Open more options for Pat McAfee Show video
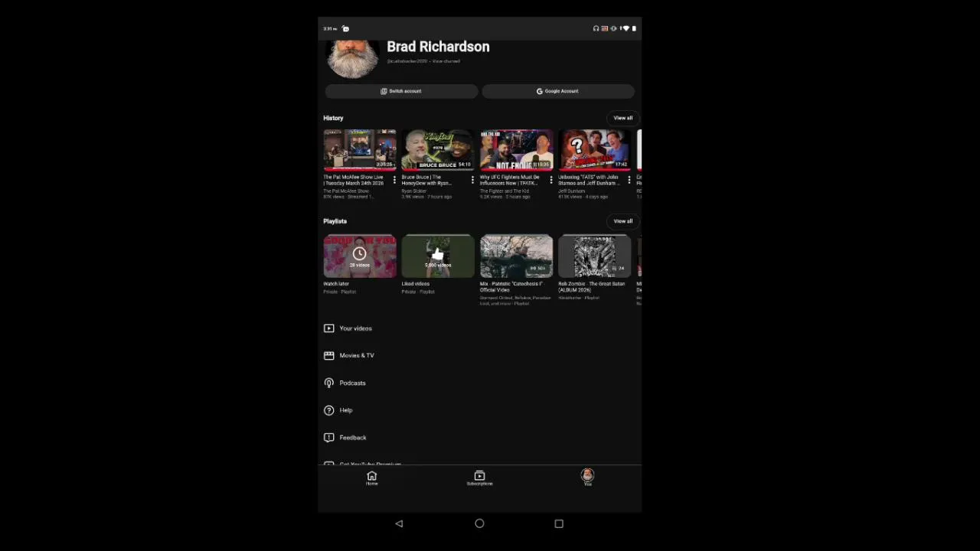The height and width of the screenshot is (551, 980). [x=394, y=180]
